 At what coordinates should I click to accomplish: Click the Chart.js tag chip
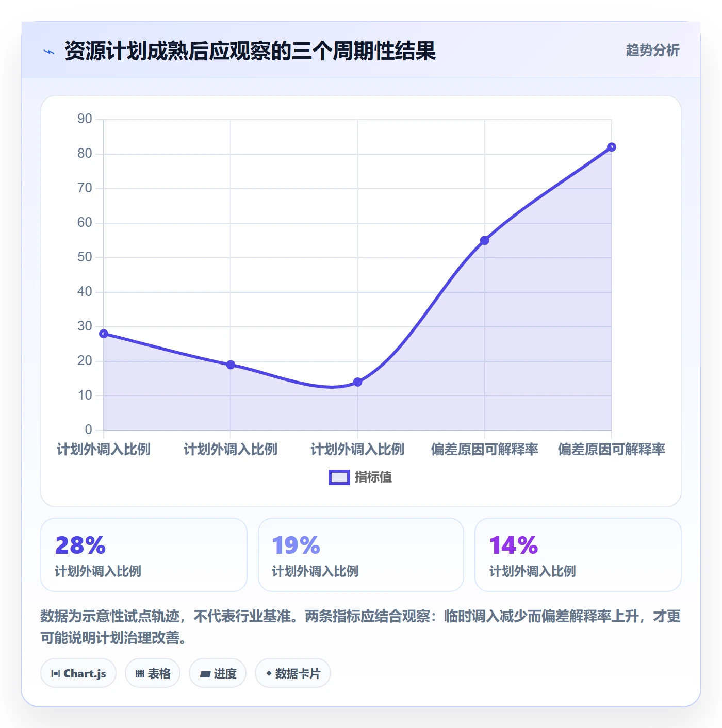pyautogui.click(x=78, y=673)
